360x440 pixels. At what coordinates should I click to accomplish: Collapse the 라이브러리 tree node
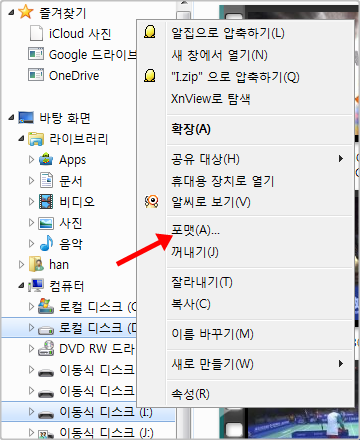point(22,138)
